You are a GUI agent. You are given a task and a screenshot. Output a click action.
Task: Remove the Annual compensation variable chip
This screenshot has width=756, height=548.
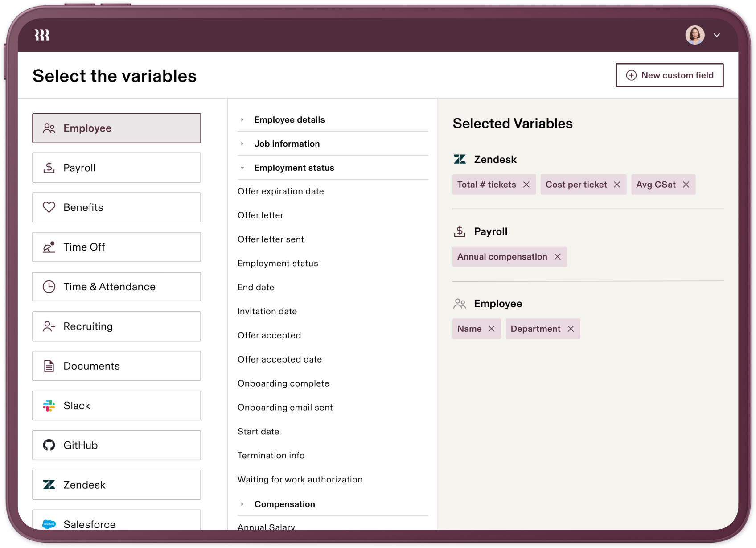[558, 256]
